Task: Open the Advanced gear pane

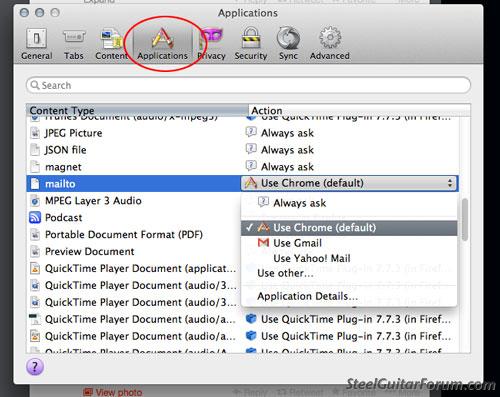Action: click(x=330, y=44)
